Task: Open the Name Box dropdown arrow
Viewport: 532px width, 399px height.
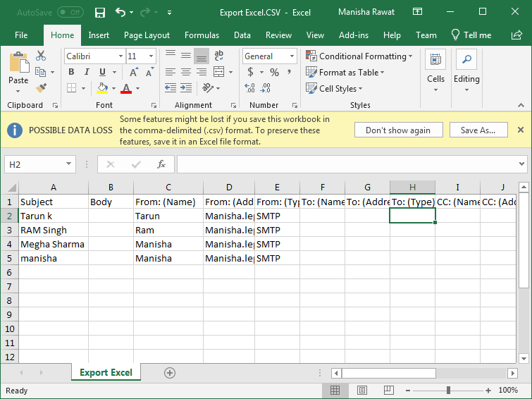Action: [x=68, y=164]
